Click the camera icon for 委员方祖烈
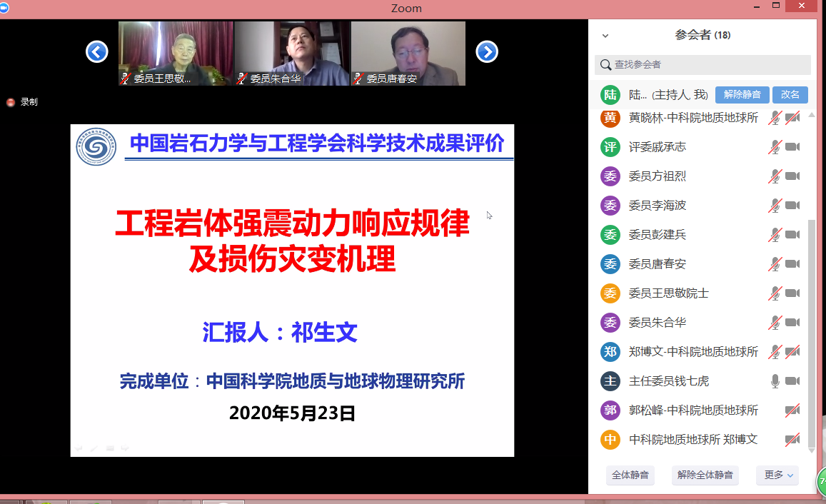The width and height of the screenshot is (826, 504). click(x=792, y=176)
